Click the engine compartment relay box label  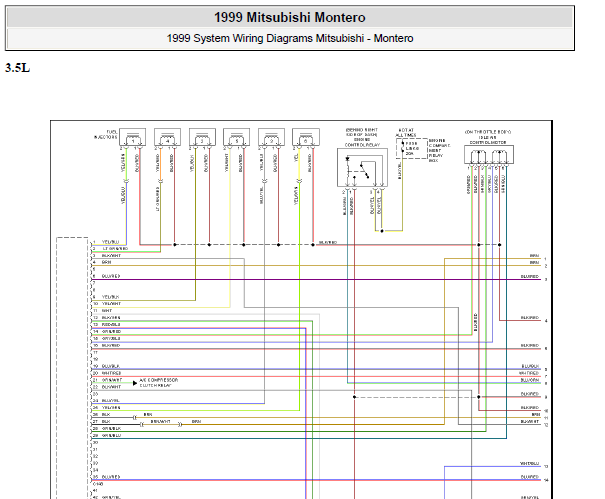pyautogui.click(x=439, y=151)
